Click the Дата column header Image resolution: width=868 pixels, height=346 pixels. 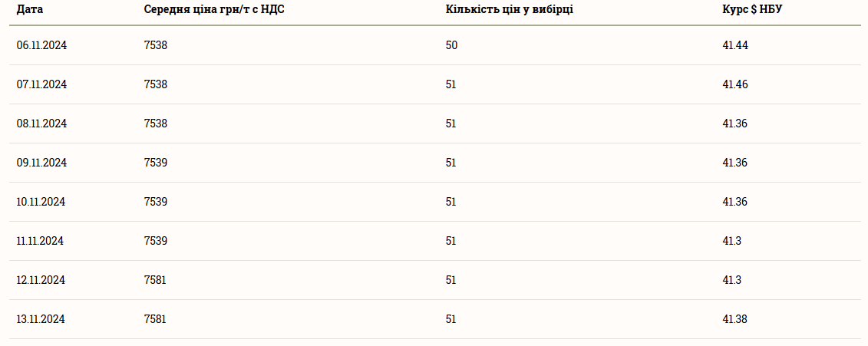[x=29, y=10]
